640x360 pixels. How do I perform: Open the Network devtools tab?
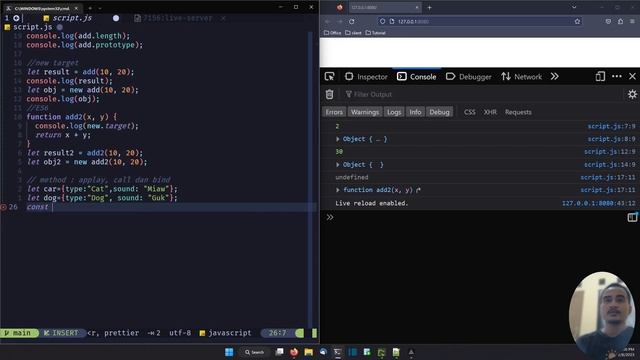(x=522, y=77)
